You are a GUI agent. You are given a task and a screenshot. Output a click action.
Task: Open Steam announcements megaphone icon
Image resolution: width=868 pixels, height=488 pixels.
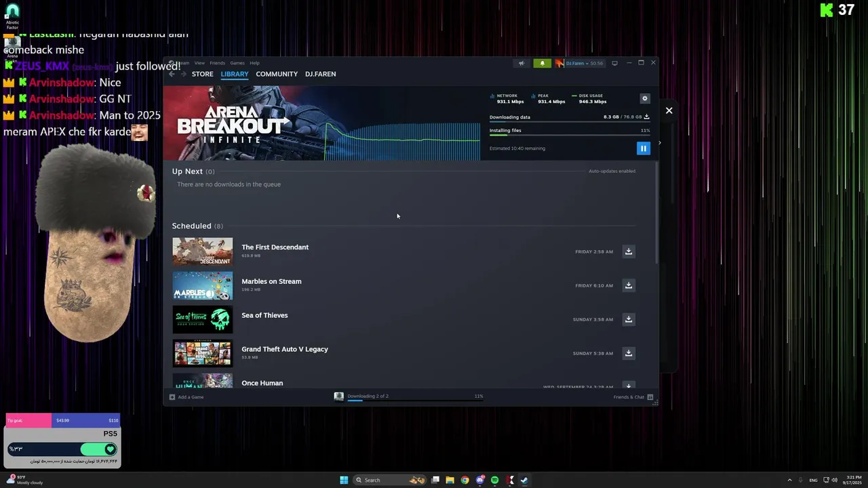click(x=521, y=63)
